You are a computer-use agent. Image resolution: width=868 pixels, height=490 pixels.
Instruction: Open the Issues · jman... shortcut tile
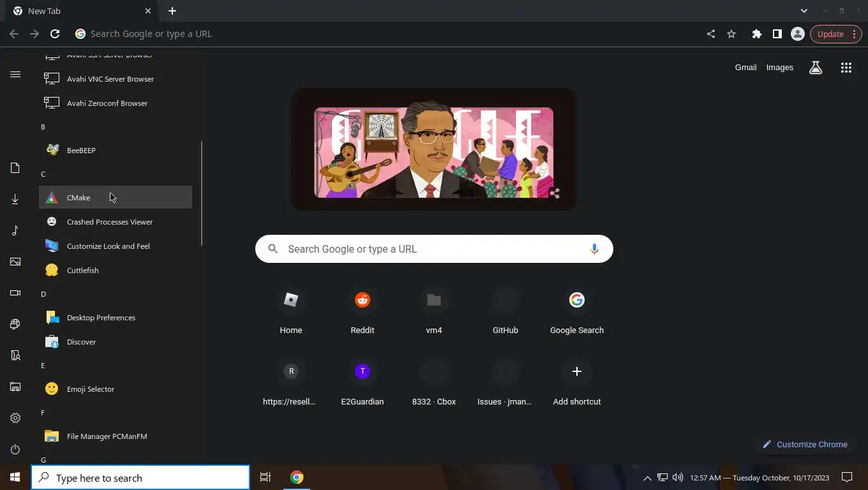click(x=505, y=383)
